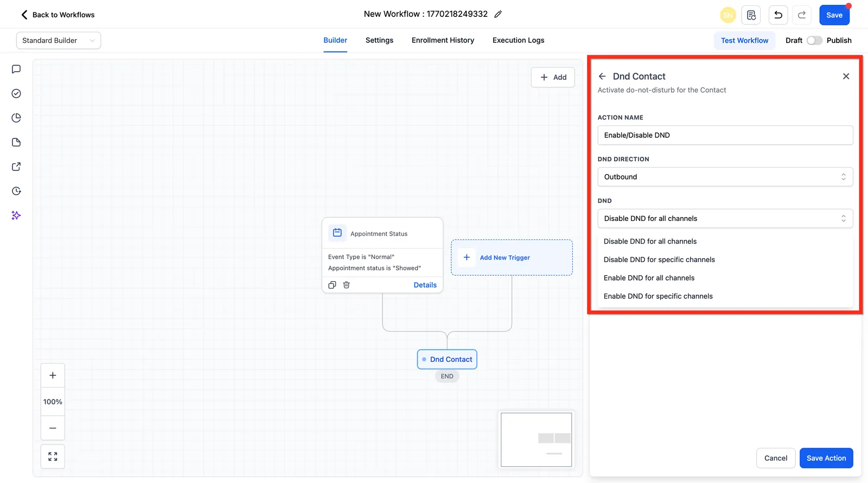Image resolution: width=868 pixels, height=483 pixels.
Task: Save the workflow
Action: [x=834, y=15]
